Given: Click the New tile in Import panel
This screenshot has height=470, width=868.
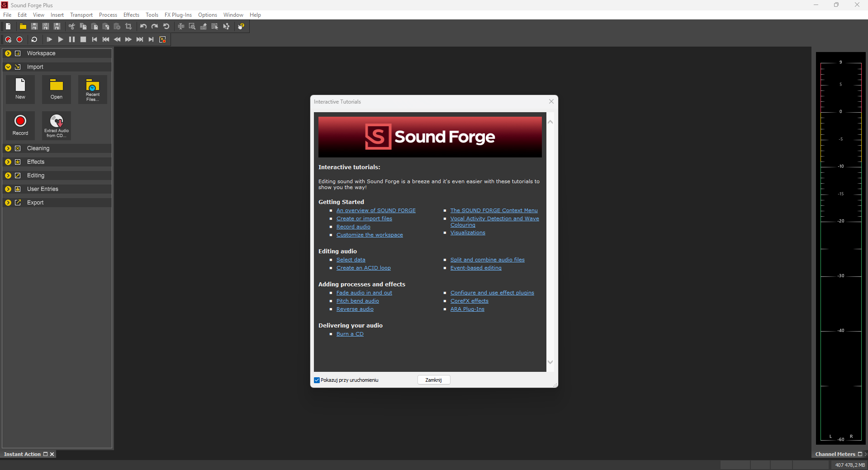Looking at the screenshot, I should [x=20, y=90].
